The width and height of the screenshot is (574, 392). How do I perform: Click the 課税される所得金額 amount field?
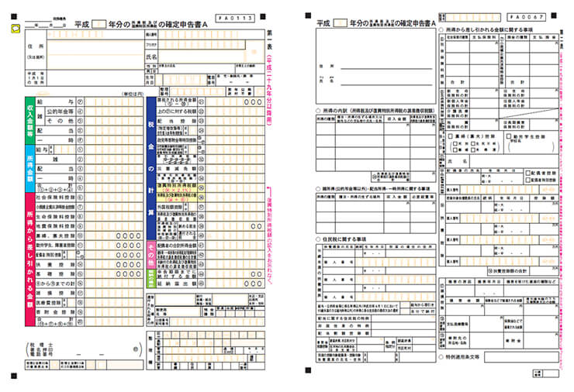pyautogui.click(x=234, y=101)
